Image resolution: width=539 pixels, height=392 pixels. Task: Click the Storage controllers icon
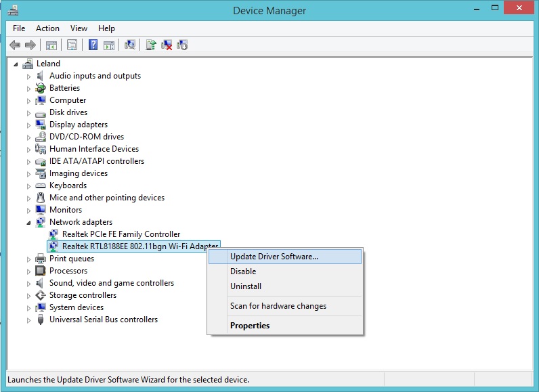pos(40,295)
